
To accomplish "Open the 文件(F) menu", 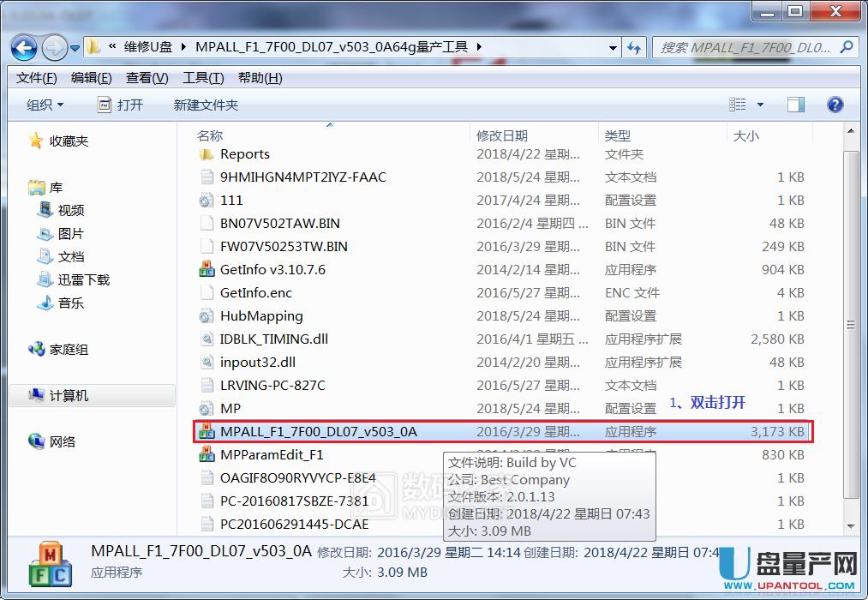I will tap(36, 78).
